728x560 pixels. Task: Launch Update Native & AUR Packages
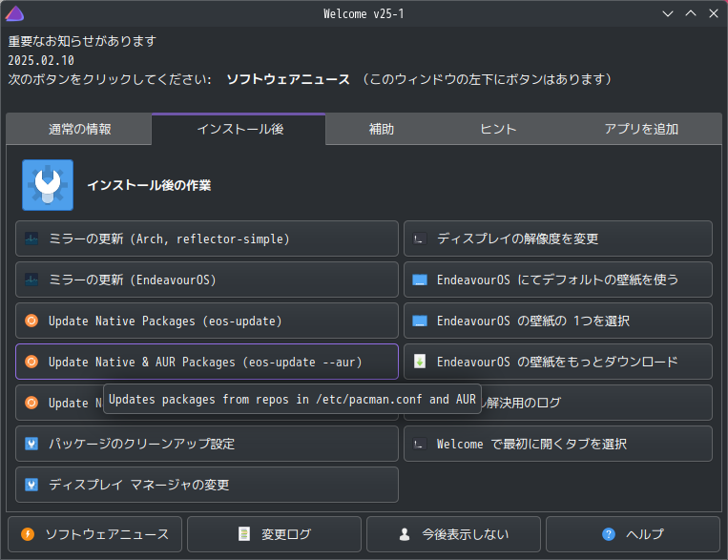(206, 362)
